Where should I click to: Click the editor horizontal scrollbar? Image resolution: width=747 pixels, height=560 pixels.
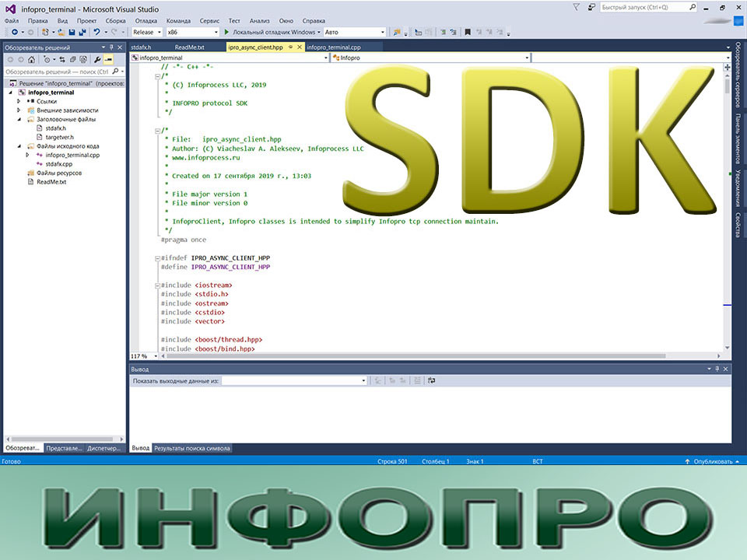click(x=416, y=356)
